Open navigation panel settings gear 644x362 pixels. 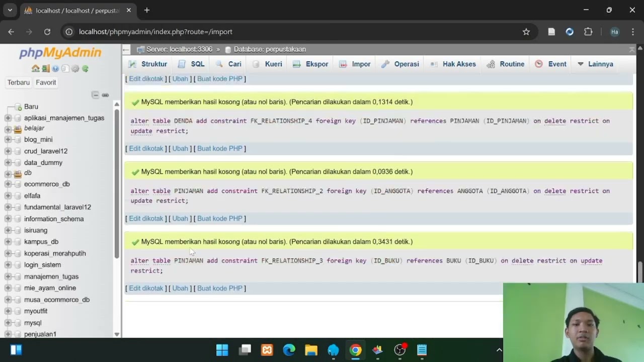click(x=75, y=68)
